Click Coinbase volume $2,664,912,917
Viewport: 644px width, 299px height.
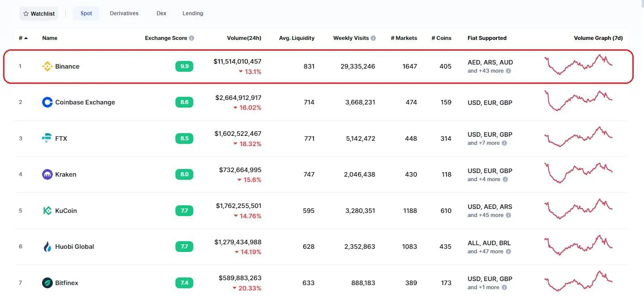coord(239,98)
